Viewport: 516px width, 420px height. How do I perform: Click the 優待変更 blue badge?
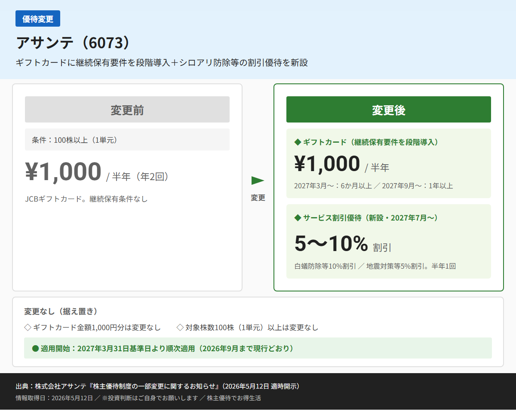(38, 18)
